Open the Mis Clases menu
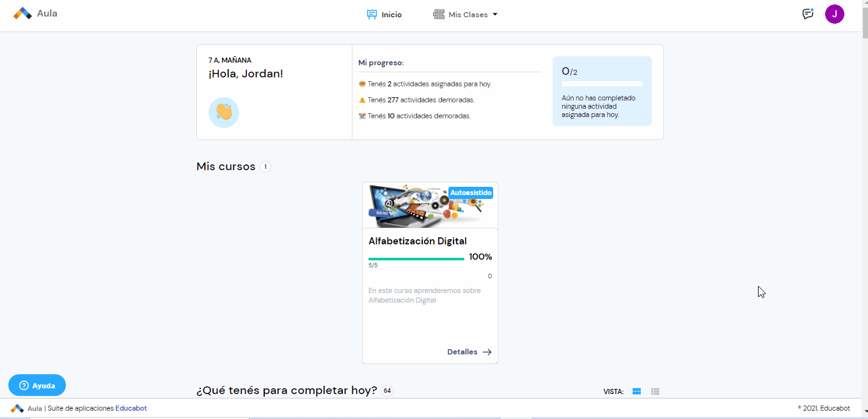 pos(465,13)
